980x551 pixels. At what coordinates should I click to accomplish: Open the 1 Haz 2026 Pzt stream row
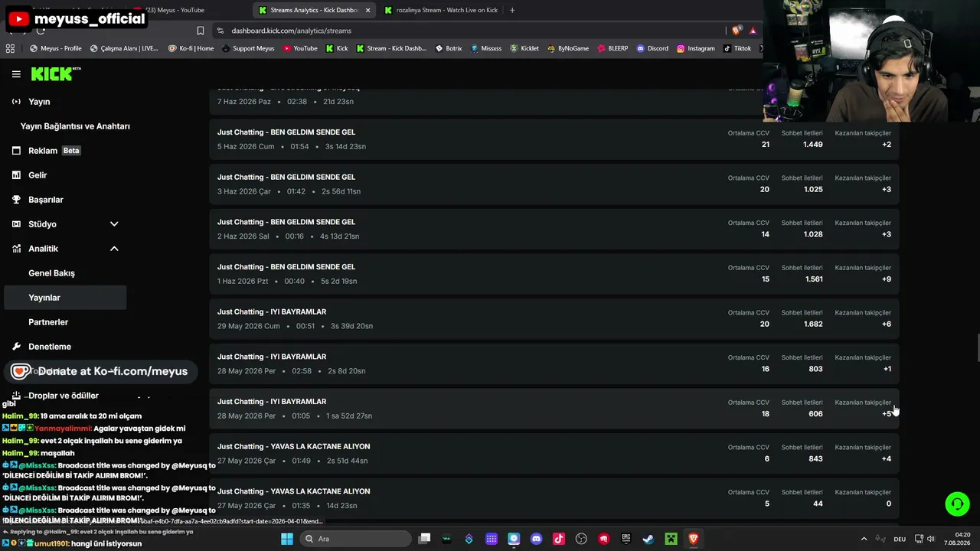[554, 274]
